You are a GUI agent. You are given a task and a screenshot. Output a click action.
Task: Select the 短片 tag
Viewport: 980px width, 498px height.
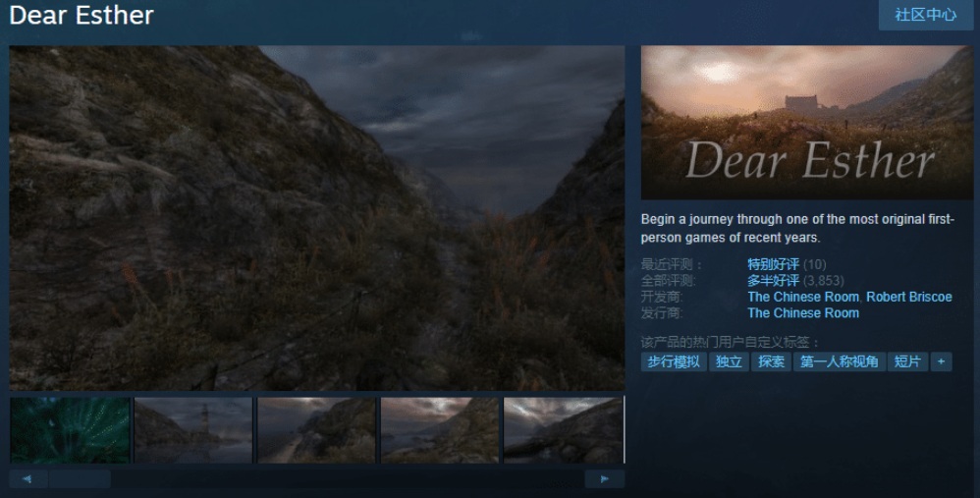[x=907, y=361]
